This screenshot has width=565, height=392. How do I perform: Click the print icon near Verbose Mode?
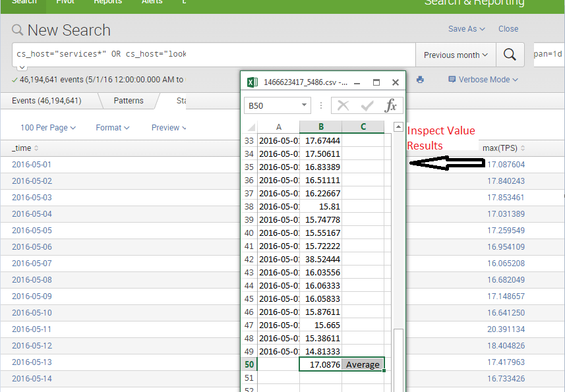click(420, 80)
